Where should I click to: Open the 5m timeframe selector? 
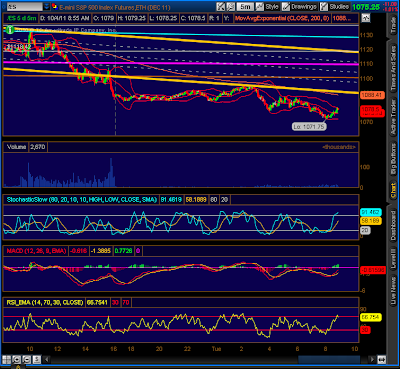pyautogui.click(x=245, y=7)
